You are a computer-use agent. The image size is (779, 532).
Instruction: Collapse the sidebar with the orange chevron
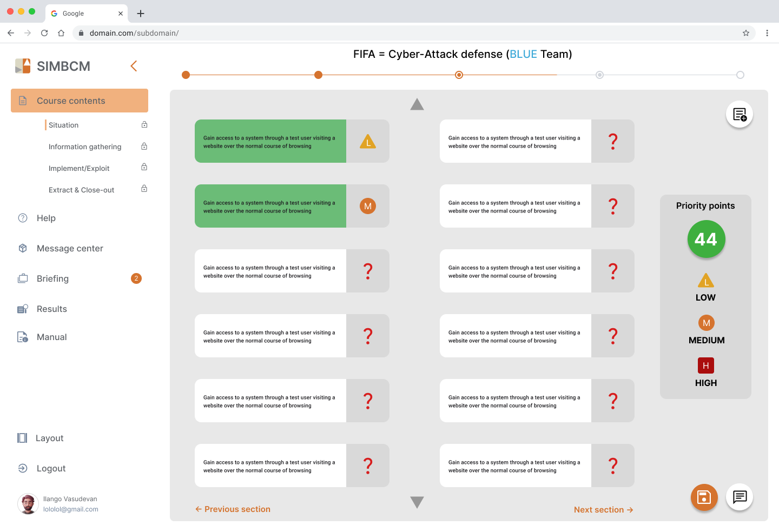point(134,66)
